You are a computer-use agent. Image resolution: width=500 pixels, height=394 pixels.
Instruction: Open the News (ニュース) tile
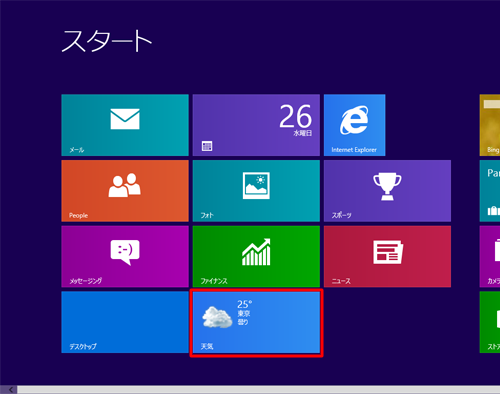point(387,256)
